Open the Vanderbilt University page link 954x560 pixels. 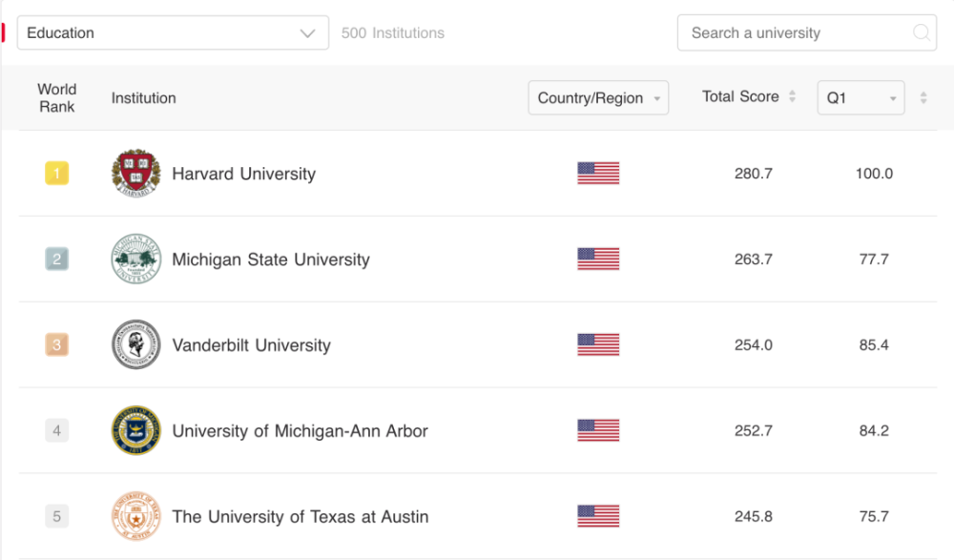pos(251,345)
